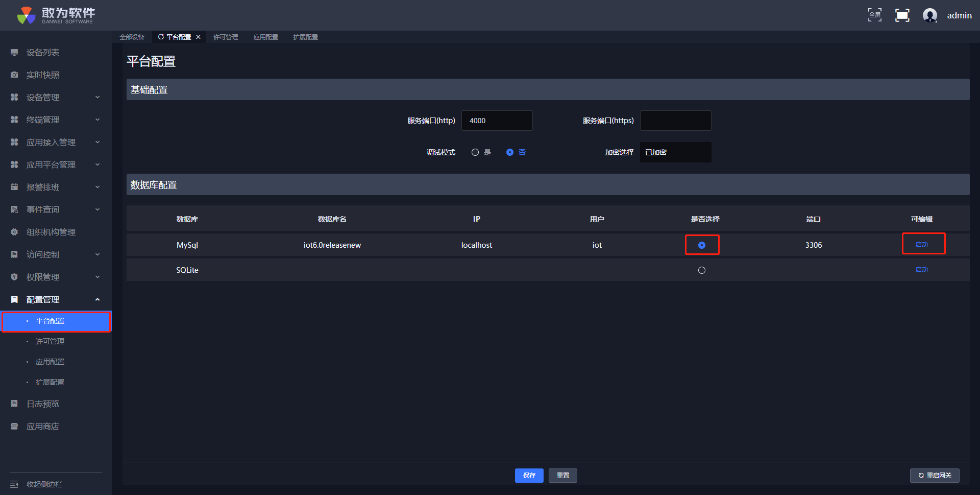Click the admin username label
980x495 pixels.
point(960,15)
